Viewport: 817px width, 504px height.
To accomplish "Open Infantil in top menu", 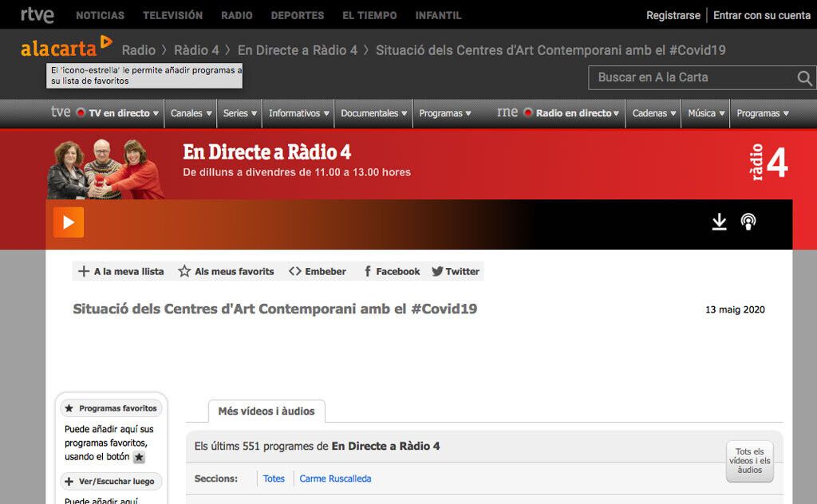I will tap(438, 16).
